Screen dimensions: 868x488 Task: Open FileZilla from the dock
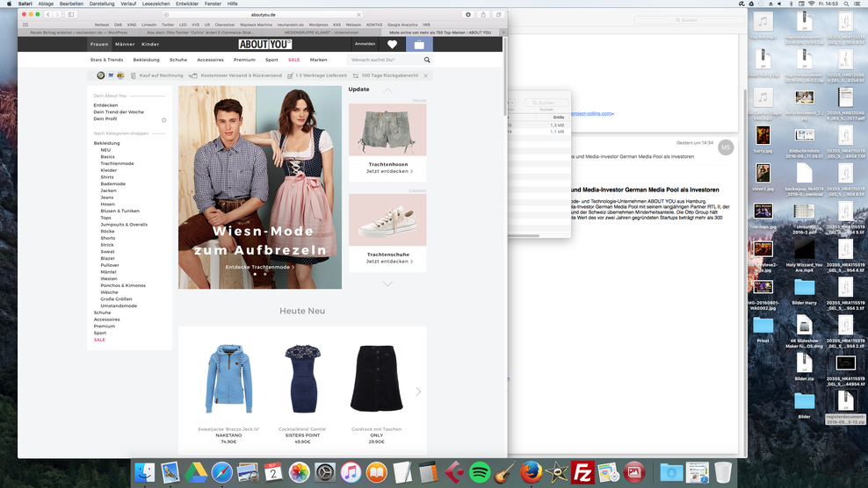582,472
